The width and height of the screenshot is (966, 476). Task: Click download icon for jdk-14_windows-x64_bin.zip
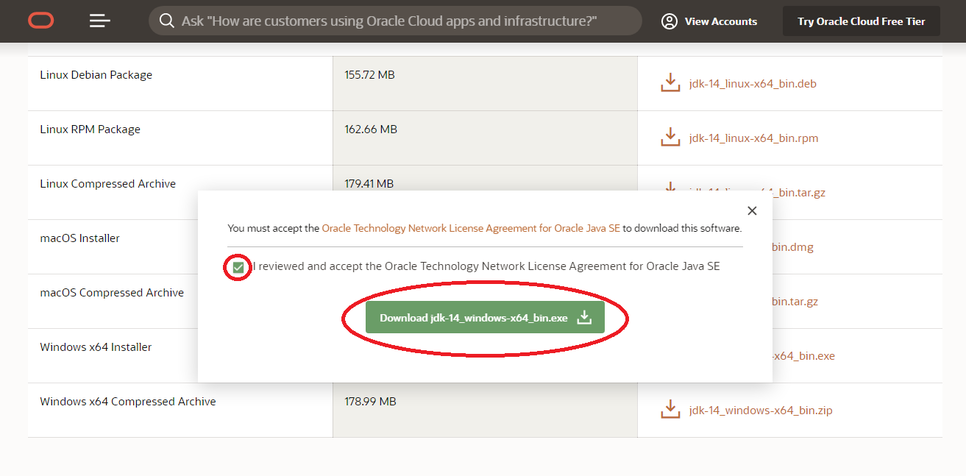pyautogui.click(x=670, y=409)
